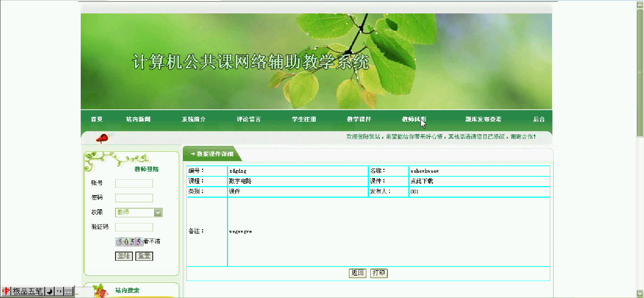
Task: Click the page scrollbar down arrow
Action: coord(640,293)
